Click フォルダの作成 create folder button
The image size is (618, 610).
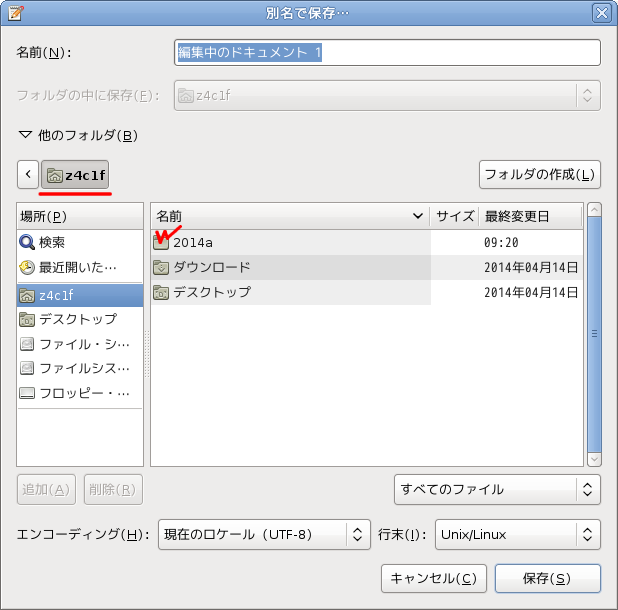(540, 174)
